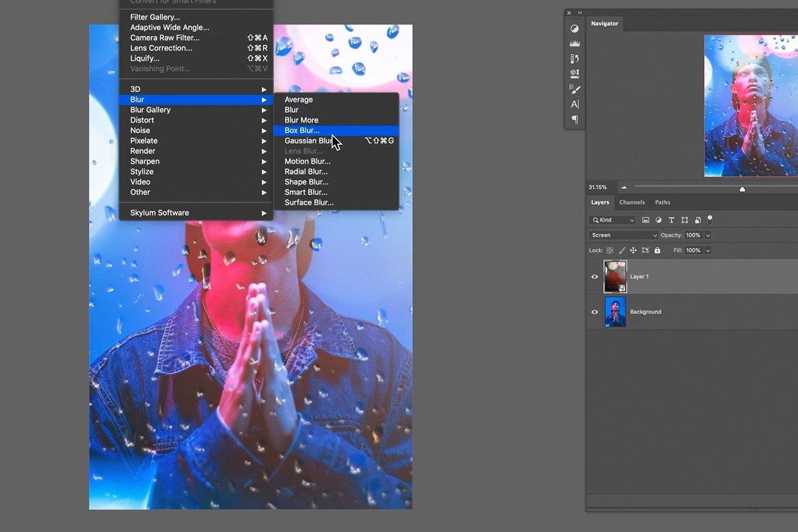Open the Character panel icon
Image resolution: width=798 pixels, height=532 pixels.
575,104
